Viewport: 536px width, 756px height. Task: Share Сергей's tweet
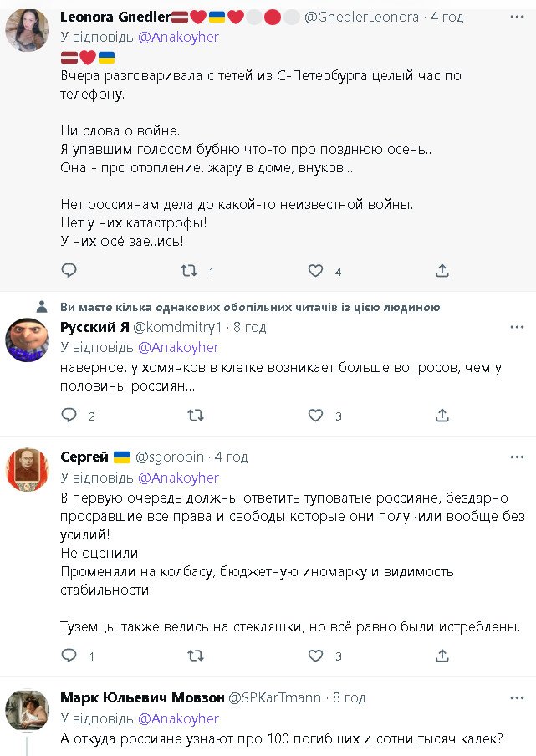click(x=442, y=655)
